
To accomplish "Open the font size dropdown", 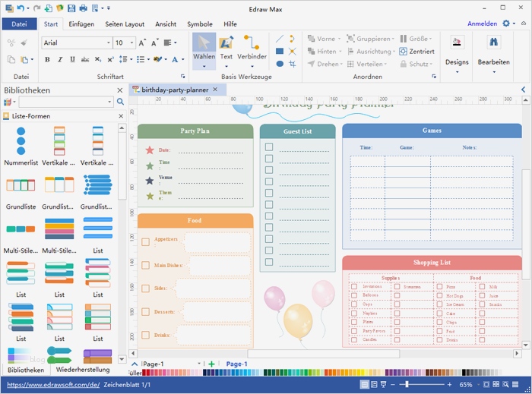I will point(131,43).
